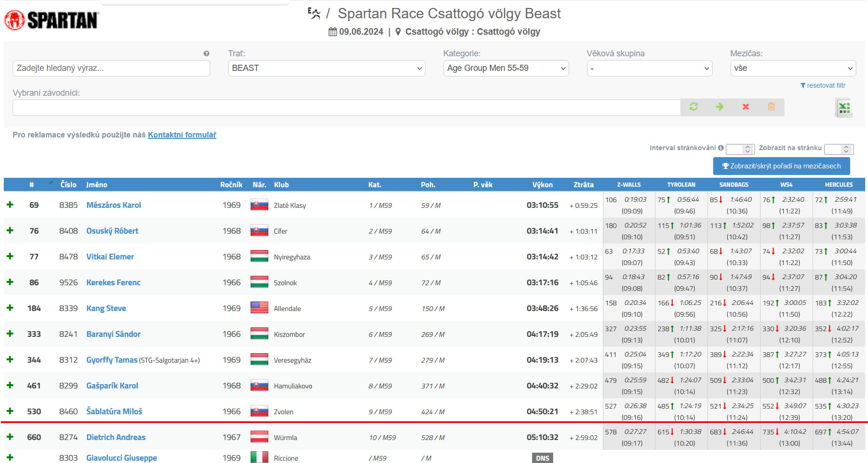Open the search help question mark icon

[x=206, y=53]
